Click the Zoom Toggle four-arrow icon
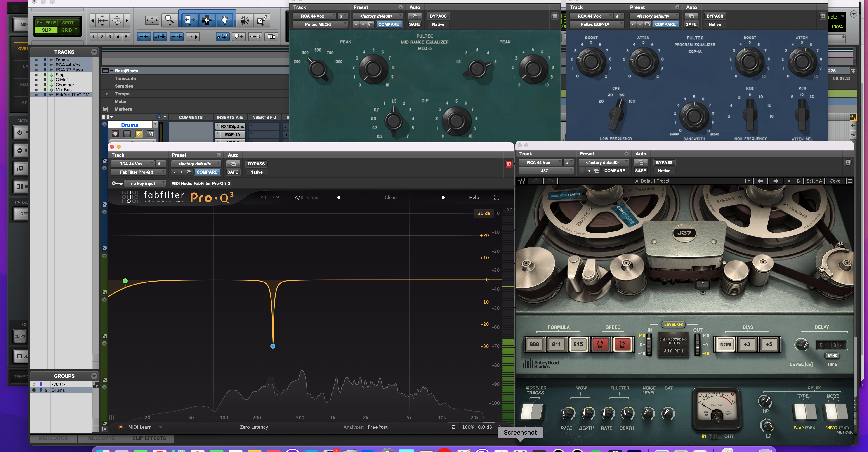This screenshot has height=452, width=868. coord(152,20)
